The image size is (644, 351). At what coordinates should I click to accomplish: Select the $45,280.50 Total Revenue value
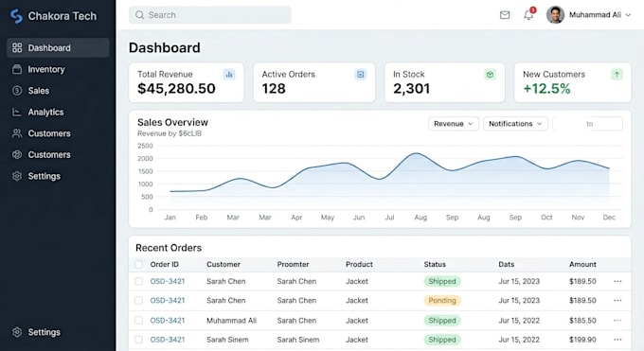(x=176, y=89)
